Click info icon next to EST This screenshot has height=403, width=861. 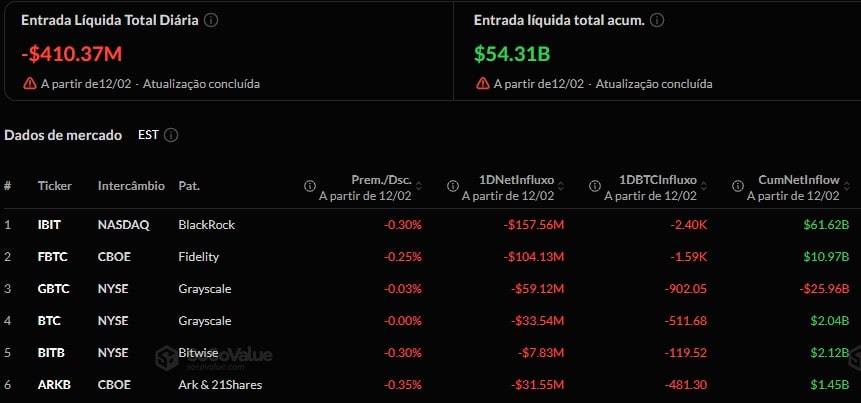[171, 135]
